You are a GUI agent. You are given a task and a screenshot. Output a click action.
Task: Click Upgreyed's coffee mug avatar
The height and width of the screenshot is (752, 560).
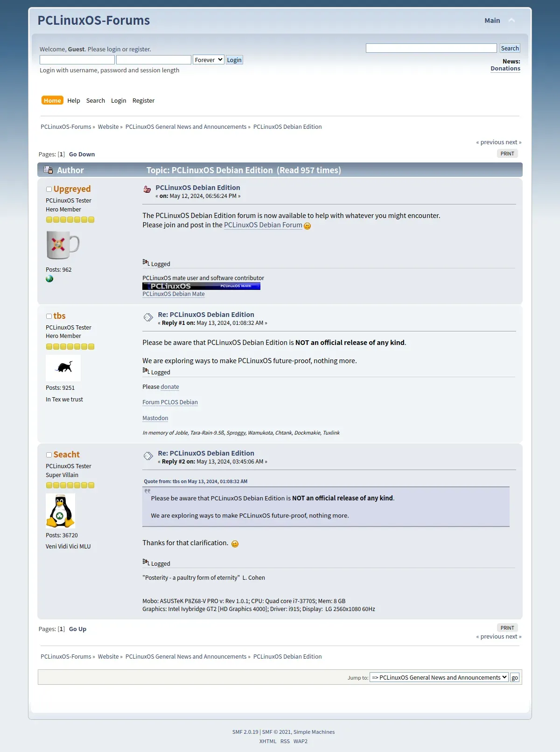pyautogui.click(x=63, y=245)
